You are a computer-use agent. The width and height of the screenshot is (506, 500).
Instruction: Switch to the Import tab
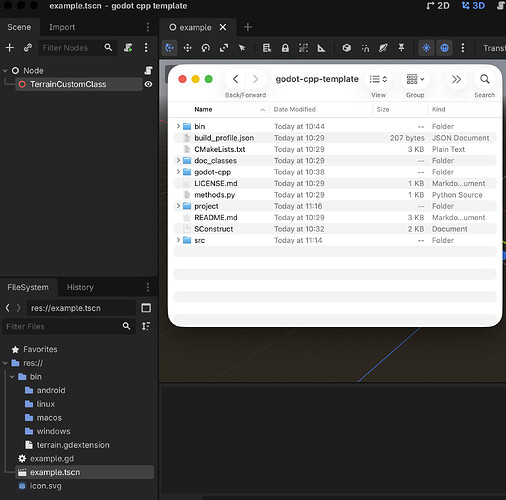[x=62, y=27]
